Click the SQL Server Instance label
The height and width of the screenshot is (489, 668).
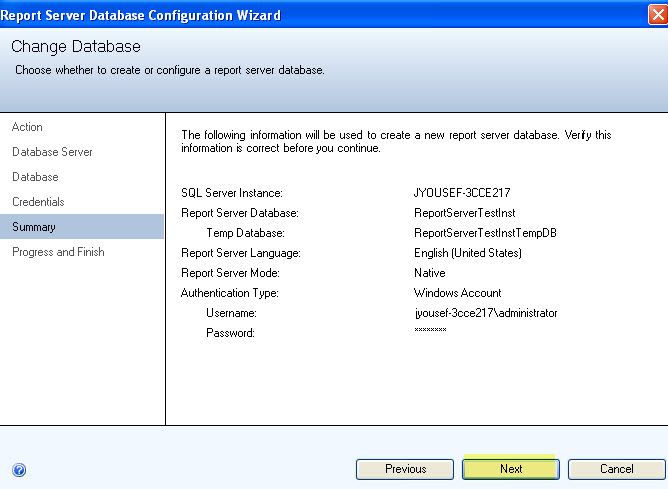[x=232, y=193]
